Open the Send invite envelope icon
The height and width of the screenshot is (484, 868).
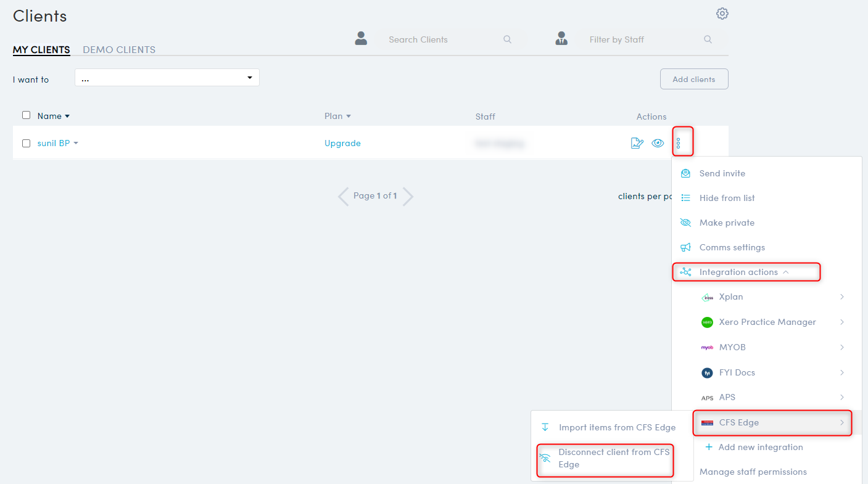click(685, 173)
